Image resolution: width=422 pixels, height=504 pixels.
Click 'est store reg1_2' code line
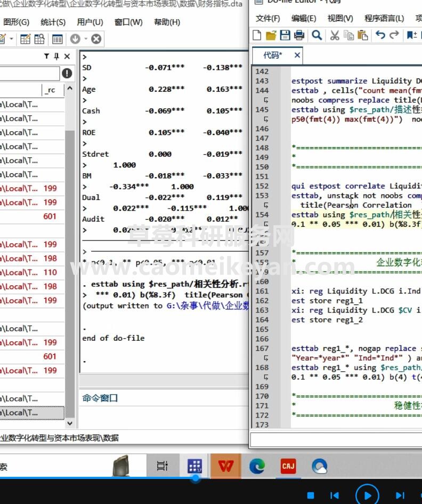point(327,320)
